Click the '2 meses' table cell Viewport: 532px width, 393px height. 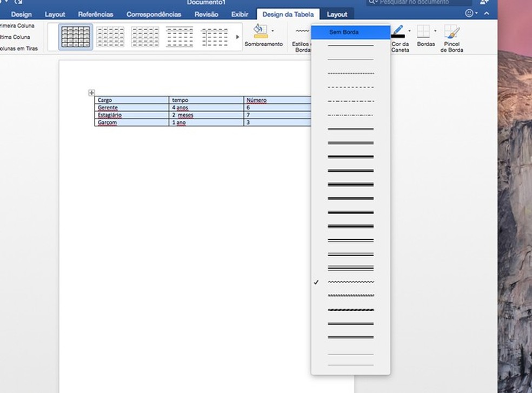(x=207, y=115)
